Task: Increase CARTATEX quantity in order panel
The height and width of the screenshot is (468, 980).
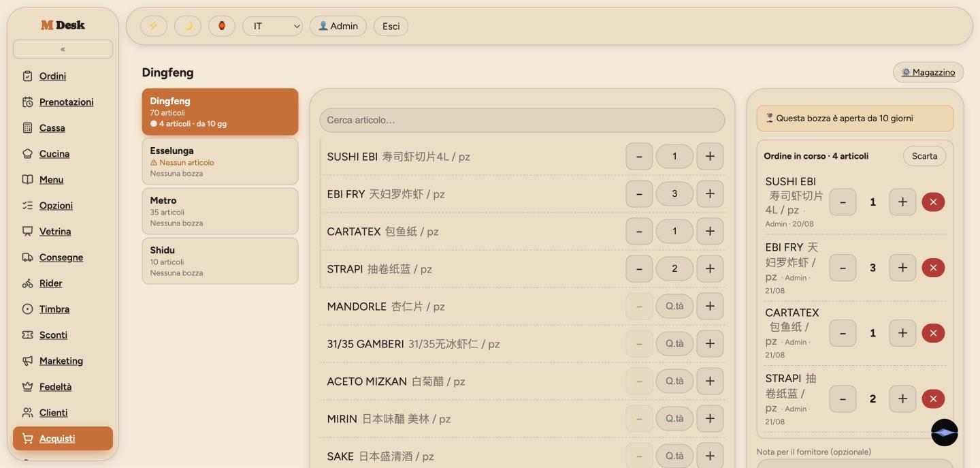Action: click(x=902, y=333)
